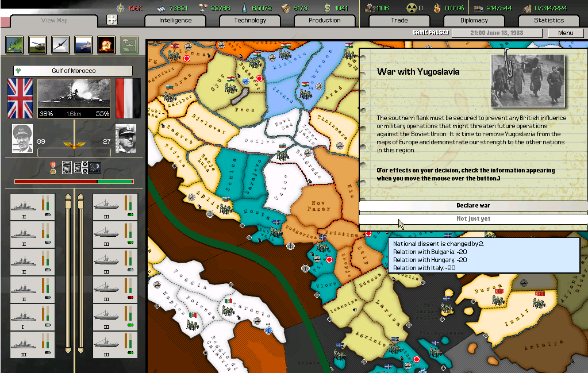Click the night moon icon
Viewport: 588px width, 373px height.
coord(95,167)
